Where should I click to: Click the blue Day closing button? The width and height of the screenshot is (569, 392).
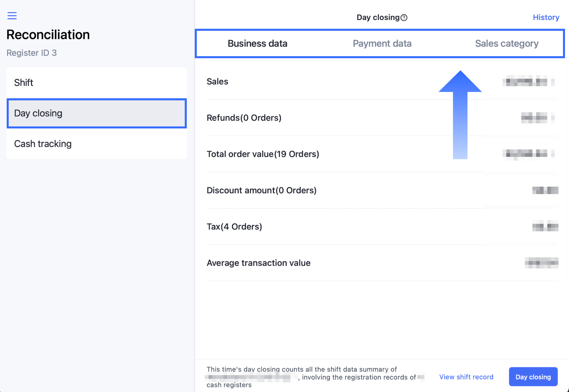533,377
